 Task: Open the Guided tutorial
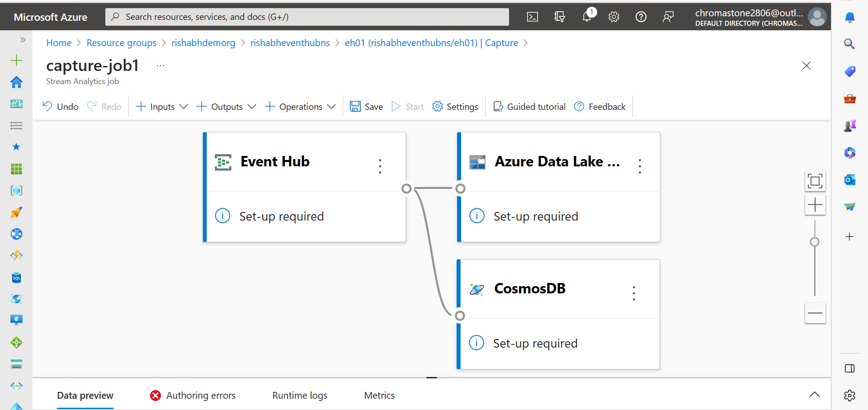(x=529, y=107)
